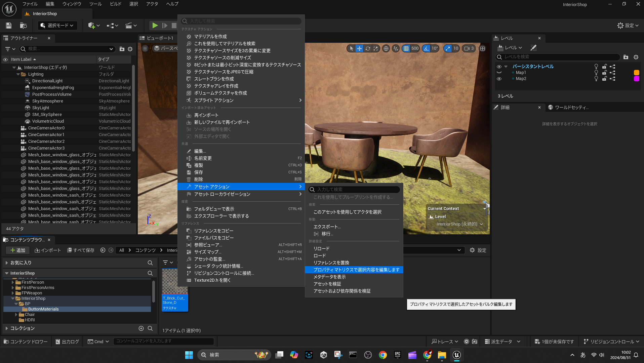This screenshot has width=644, height=363.
Task: Open Chrome from the Windows taskbar
Action: pos(383,355)
